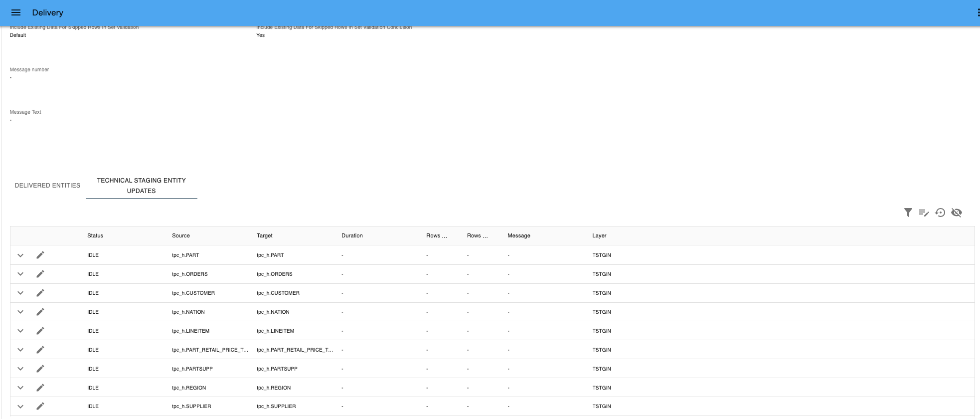Viewport: 980px width, 419px height.
Task: Switch to the Delivered Entities tab
Action: 47,186
